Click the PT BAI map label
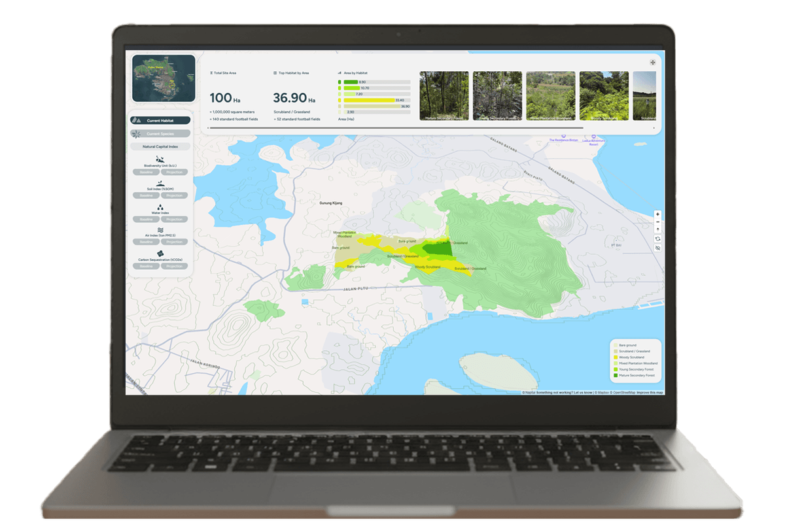Viewport: 785px width, 532px height. click(x=616, y=245)
